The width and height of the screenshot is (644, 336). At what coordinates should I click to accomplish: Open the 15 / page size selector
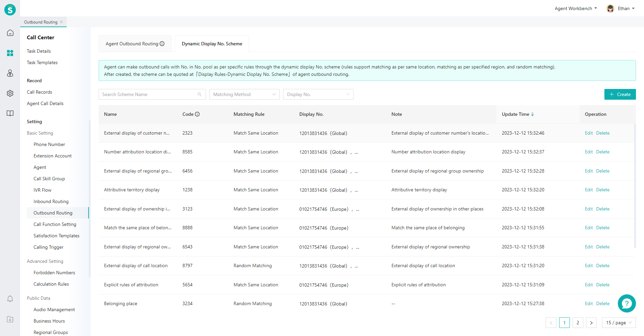coord(619,323)
